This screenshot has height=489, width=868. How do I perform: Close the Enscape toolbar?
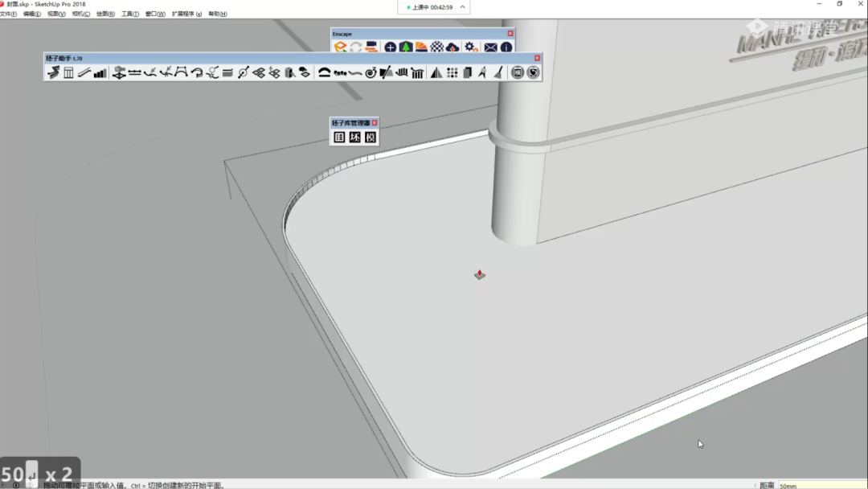click(510, 34)
